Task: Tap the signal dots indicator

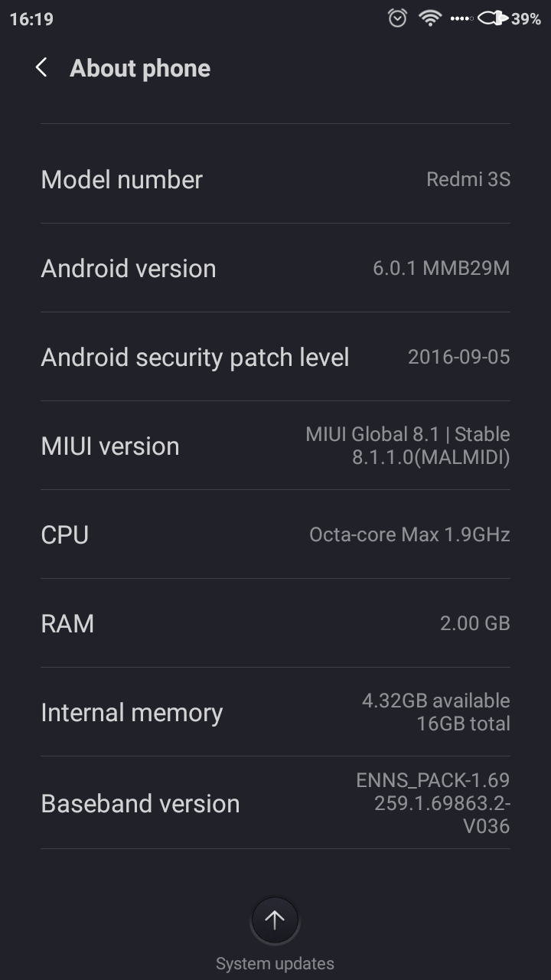Action: point(461,18)
